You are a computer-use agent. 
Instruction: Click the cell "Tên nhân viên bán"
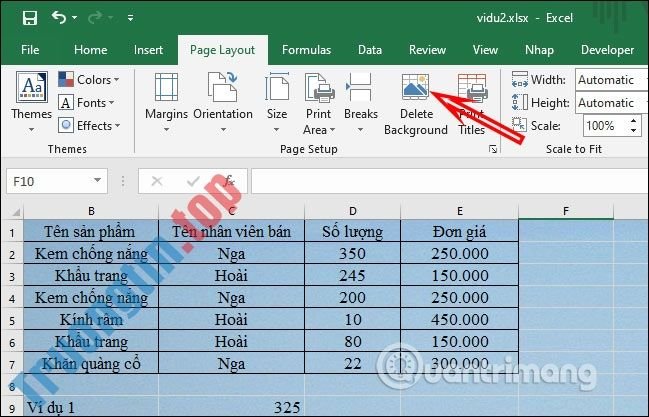(231, 231)
